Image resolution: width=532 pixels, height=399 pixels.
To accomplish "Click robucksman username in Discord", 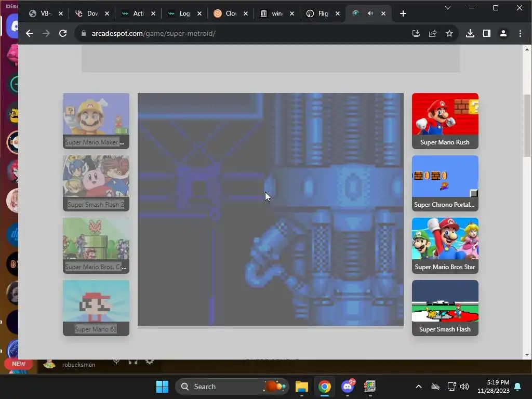I will [79, 365].
